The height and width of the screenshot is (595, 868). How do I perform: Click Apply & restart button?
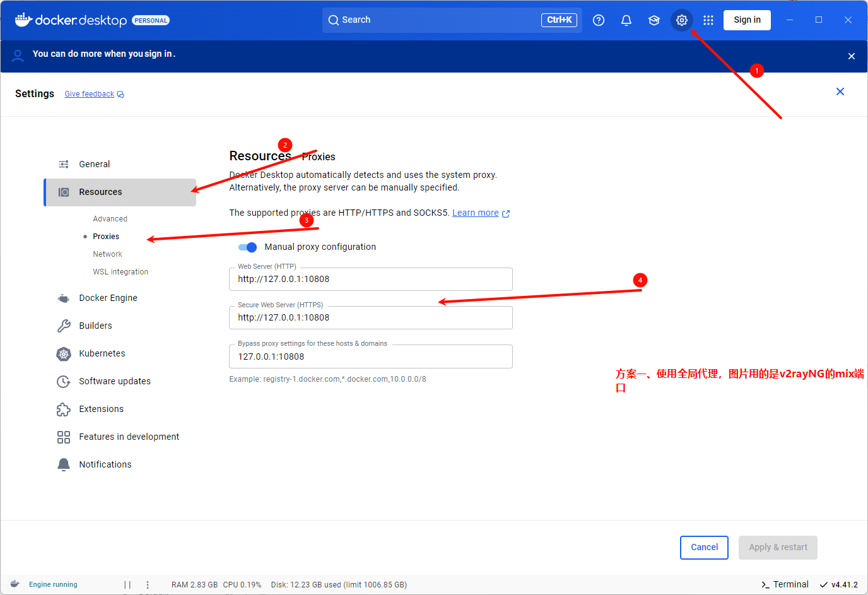pos(778,548)
